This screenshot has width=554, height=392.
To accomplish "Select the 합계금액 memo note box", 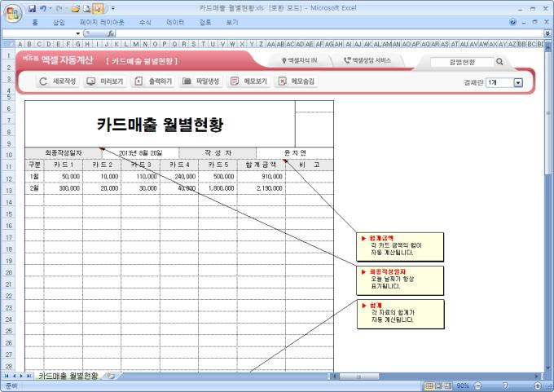I will click(x=400, y=247).
